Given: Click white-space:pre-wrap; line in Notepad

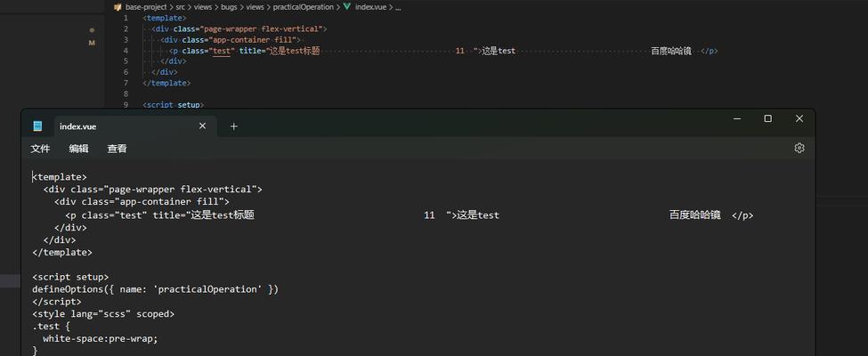Looking at the screenshot, I should tap(101, 338).
